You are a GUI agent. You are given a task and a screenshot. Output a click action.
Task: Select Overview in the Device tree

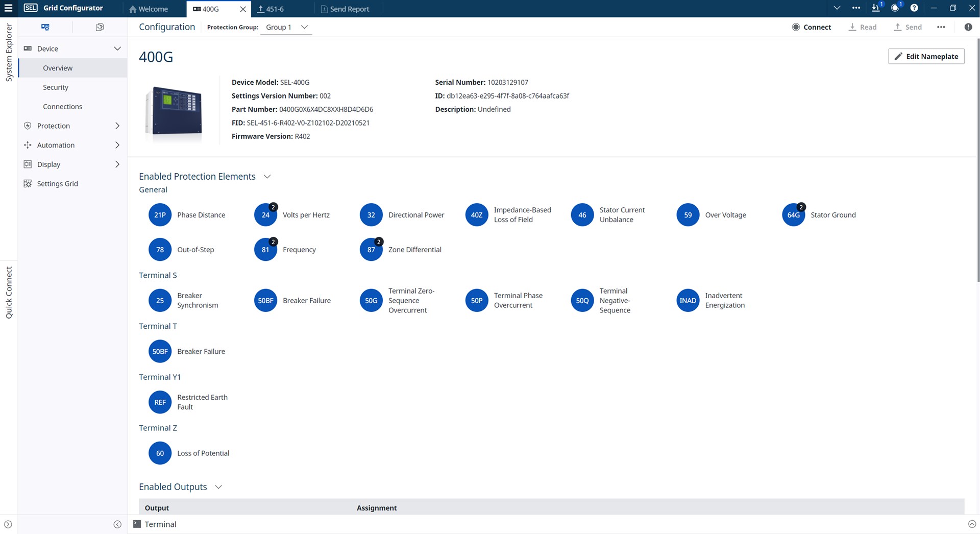72,68
